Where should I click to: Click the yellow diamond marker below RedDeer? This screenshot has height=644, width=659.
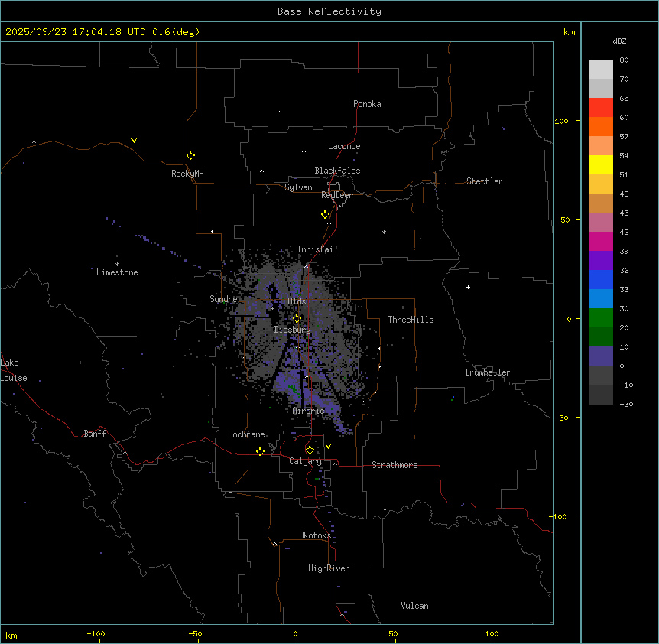tap(326, 214)
